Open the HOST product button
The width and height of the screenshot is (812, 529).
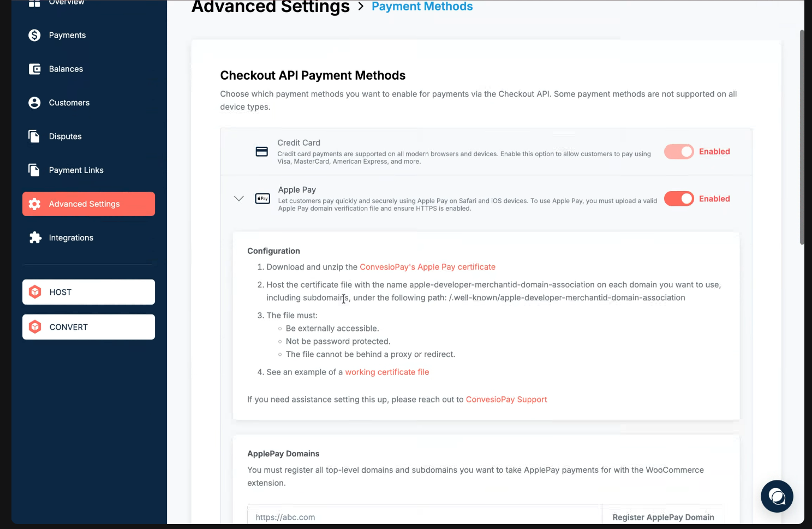pyautogui.click(x=88, y=292)
